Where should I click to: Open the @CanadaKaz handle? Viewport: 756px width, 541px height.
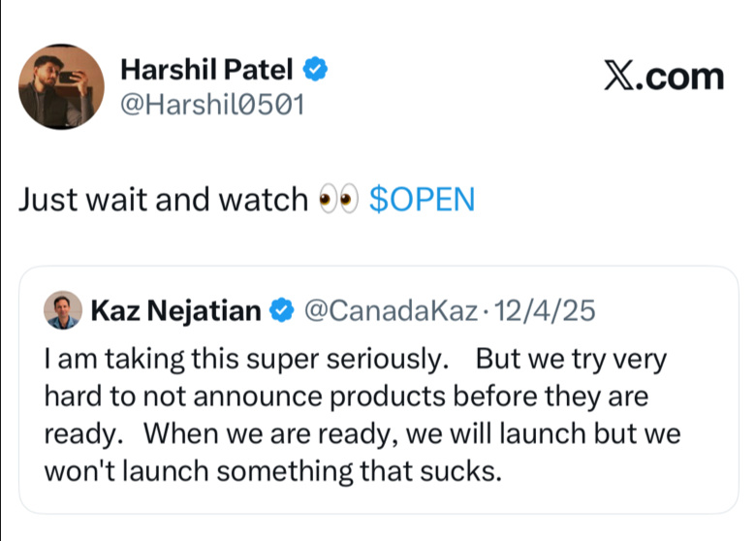point(391,310)
